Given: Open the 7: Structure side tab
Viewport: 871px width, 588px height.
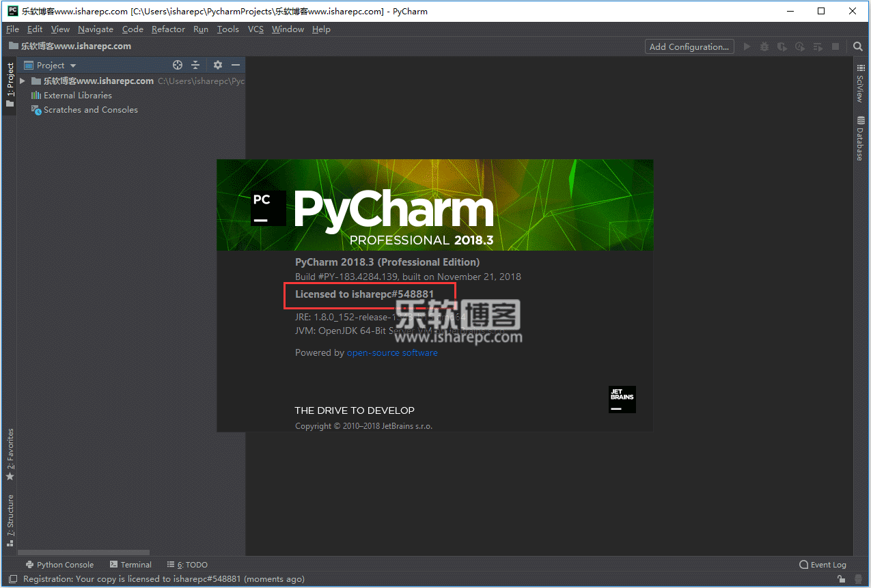Looking at the screenshot, I should [x=10, y=520].
